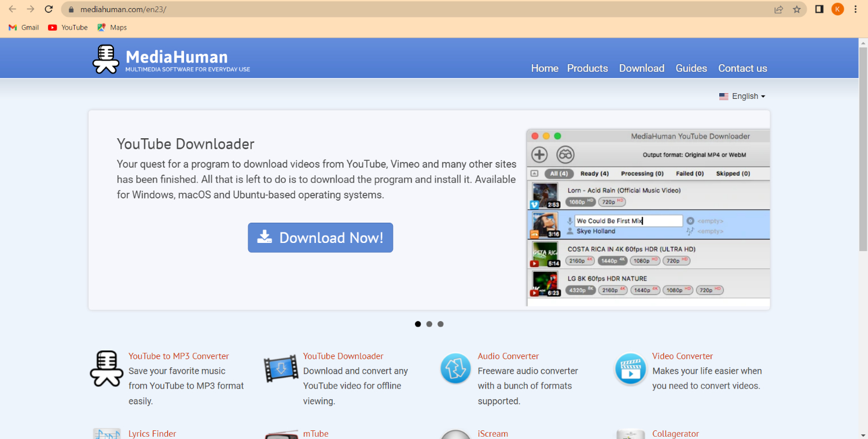868x439 pixels.
Task: Click the Audio Converter round icon
Action: coord(455,368)
